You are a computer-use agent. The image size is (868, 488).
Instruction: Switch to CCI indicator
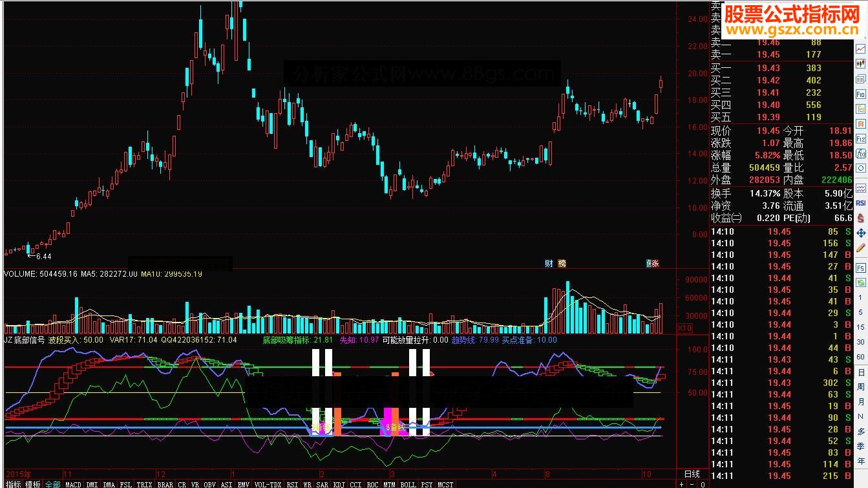click(x=356, y=483)
